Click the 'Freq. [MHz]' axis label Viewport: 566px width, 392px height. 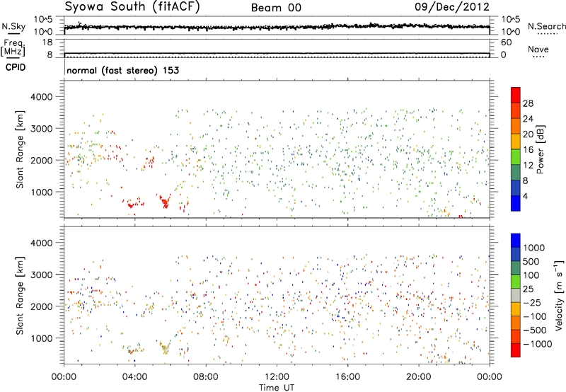coord(13,48)
